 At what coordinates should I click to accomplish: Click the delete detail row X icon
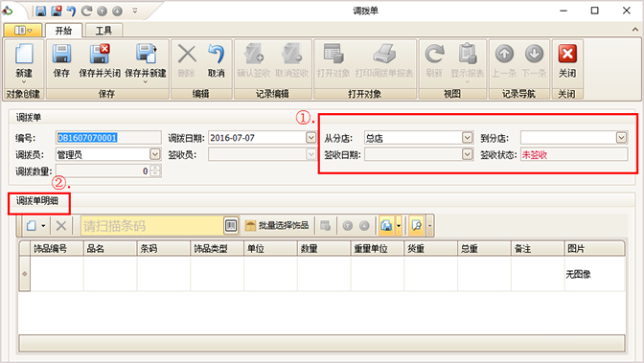pyautogui.click(x=61, y=225)
